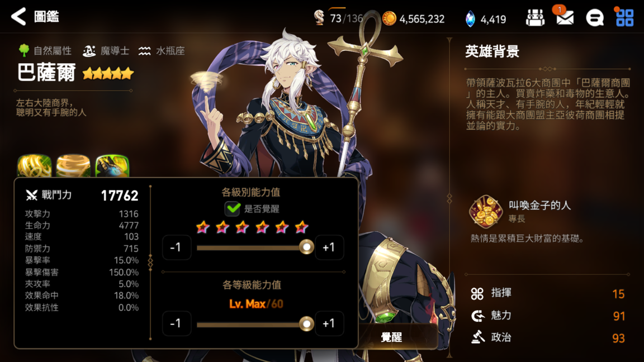
Task: Open the 覺醒 awakening tab
Action: [392, 337]
